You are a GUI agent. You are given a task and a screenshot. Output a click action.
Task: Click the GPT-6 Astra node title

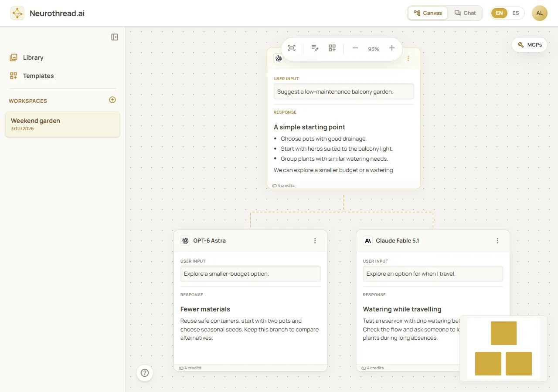coord(210,241)
